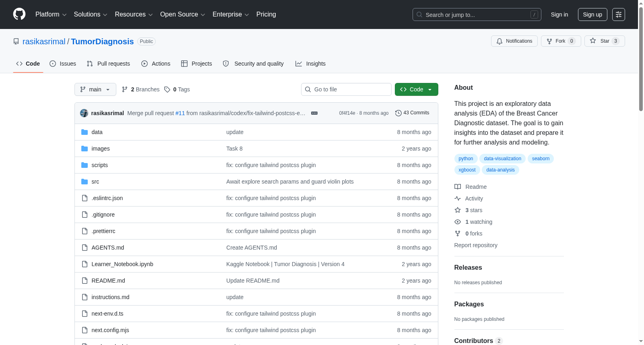
Task: Open the commit message ellipsis expander
Action: pos(314,113)
